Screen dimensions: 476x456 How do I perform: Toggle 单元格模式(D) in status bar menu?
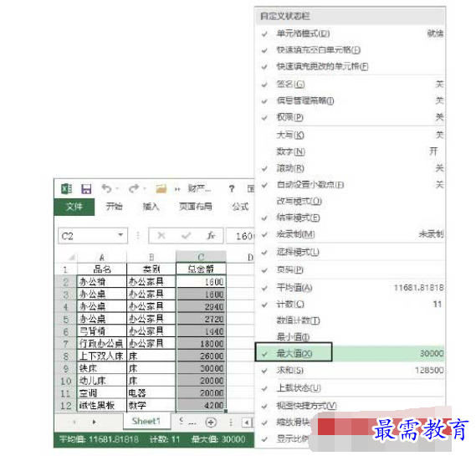(350, 33)
